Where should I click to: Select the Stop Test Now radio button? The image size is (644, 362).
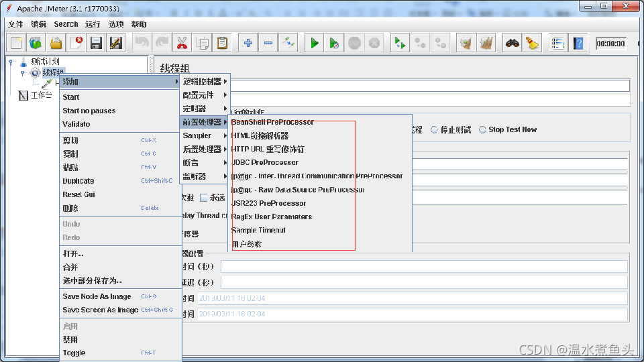point(482,129)
